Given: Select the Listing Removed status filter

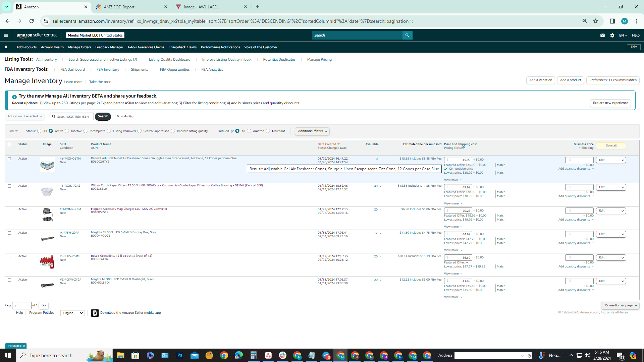Looking at the screenshot, I should [x=109, y=131].
